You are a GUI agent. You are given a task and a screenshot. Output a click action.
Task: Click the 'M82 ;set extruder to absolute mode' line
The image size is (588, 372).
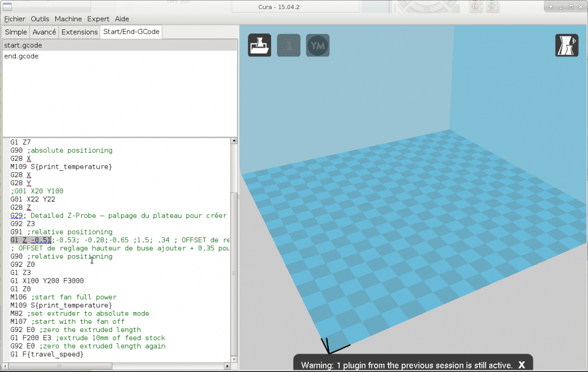click(79, 314)
